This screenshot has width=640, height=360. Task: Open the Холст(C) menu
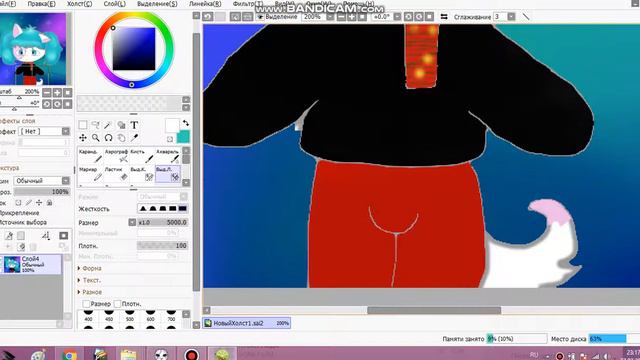[x=80, y=4]
